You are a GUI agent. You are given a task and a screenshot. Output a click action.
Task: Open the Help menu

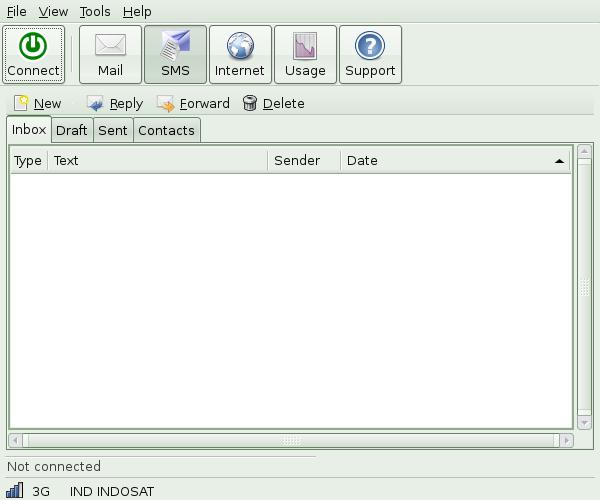tap(137, 11)
